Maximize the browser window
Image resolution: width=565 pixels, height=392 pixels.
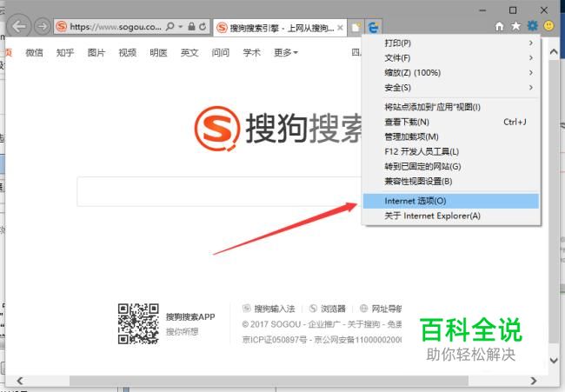[513, 10]
